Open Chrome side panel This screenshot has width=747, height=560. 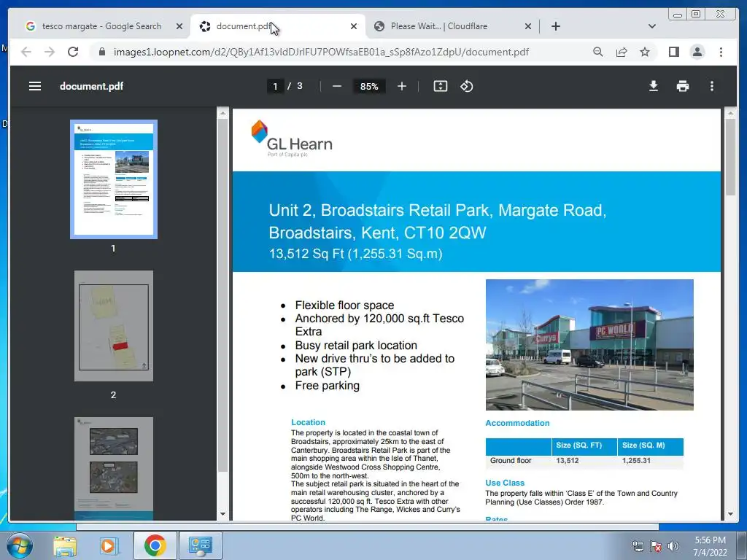673,52
